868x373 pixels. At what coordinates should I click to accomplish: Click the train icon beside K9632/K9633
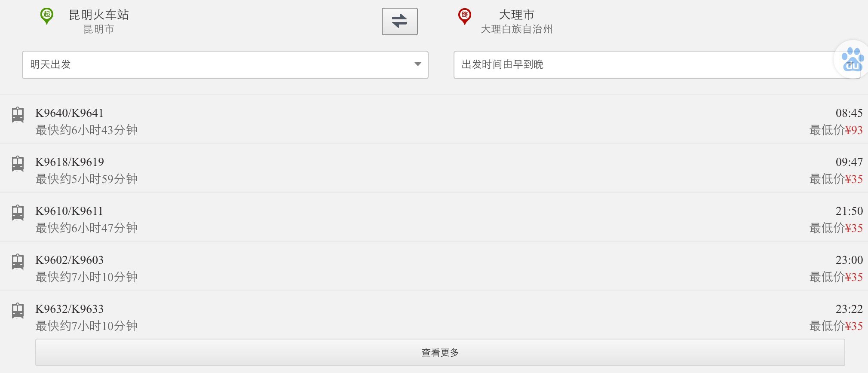(x=18, y=311)
